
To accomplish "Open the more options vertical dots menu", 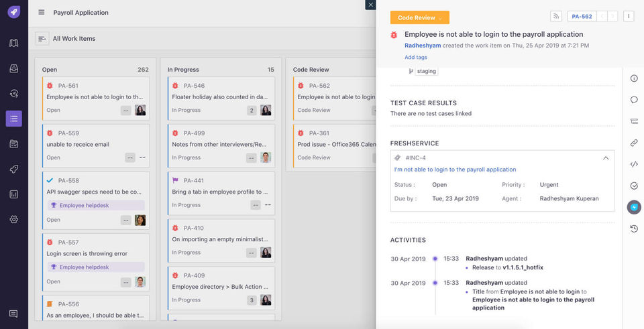I will (629, 16).
